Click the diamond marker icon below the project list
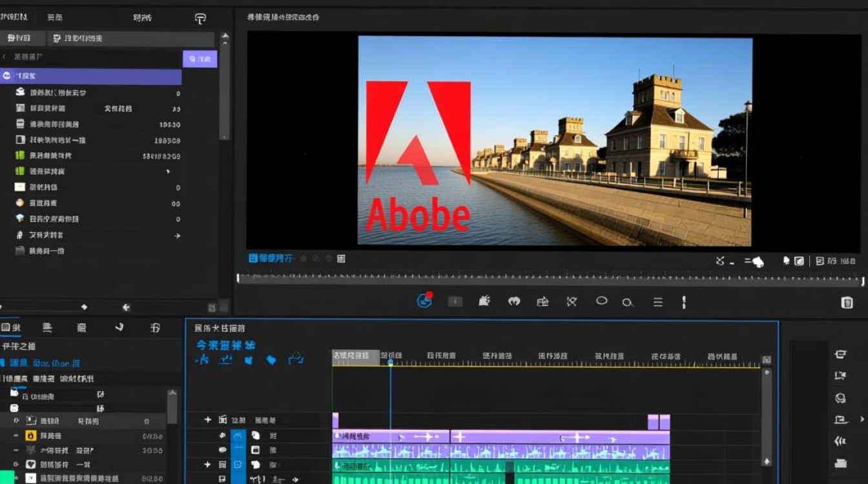Viewport: 868px width, 484px height. (x=84, y=307)
